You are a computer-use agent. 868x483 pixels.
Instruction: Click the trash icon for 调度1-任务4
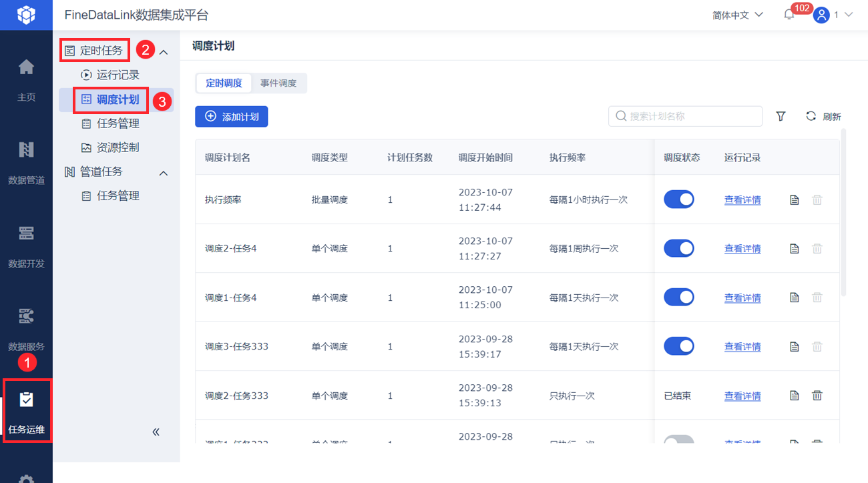click(817, 298)
